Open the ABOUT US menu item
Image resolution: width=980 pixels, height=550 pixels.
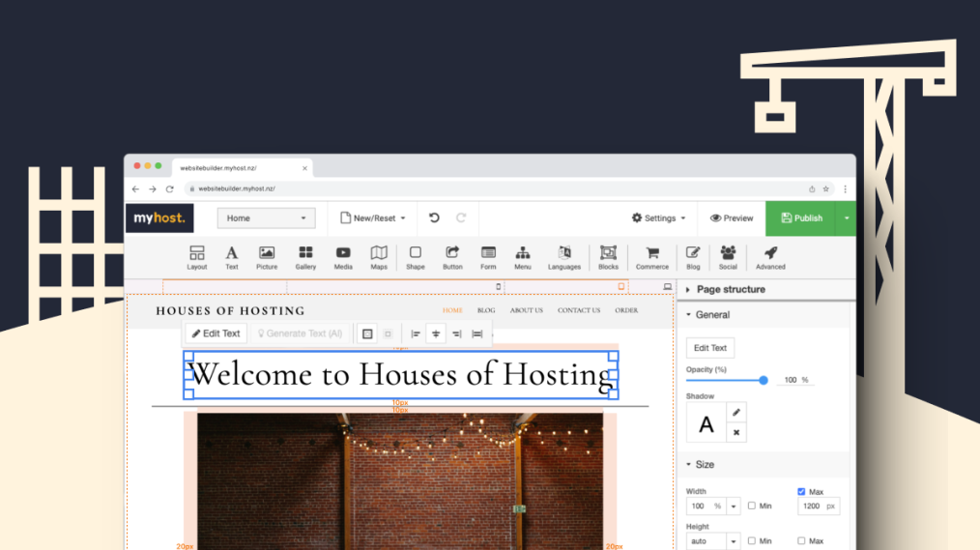tap(527, 310)
